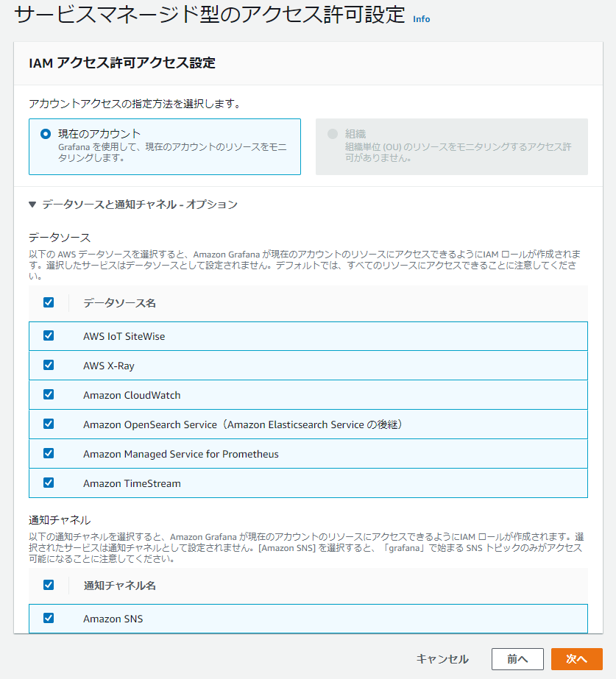Open the Info link beside page title
Image resolution: width=616 pixels, height=679 pixels.
pyautogui.click(x=421, y=18)
